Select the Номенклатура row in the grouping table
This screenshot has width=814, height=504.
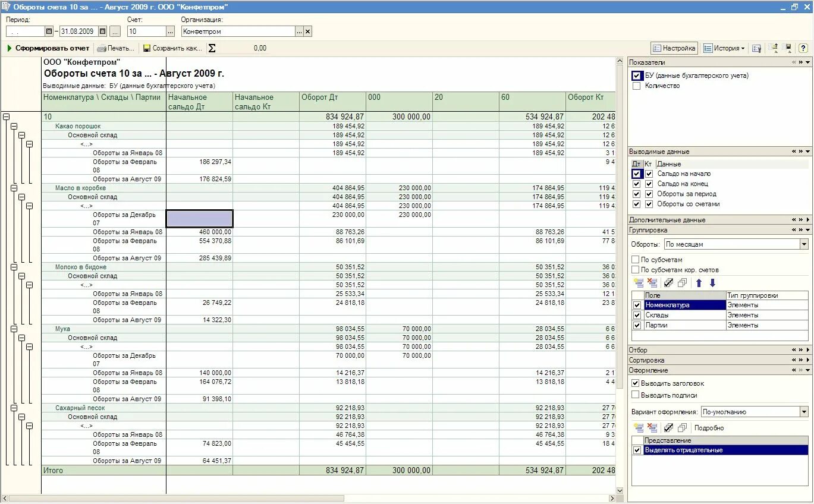point(719,305)
